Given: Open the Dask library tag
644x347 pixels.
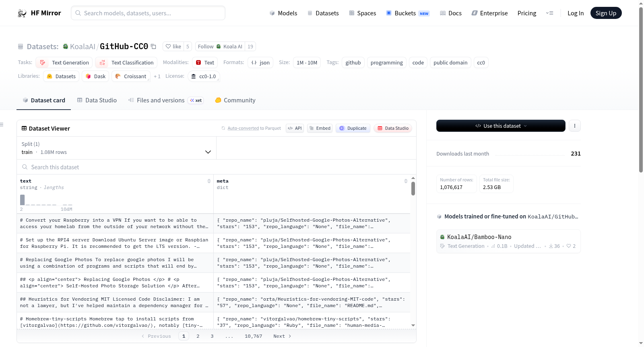Looking at the screenshot, I should point(95,76).
